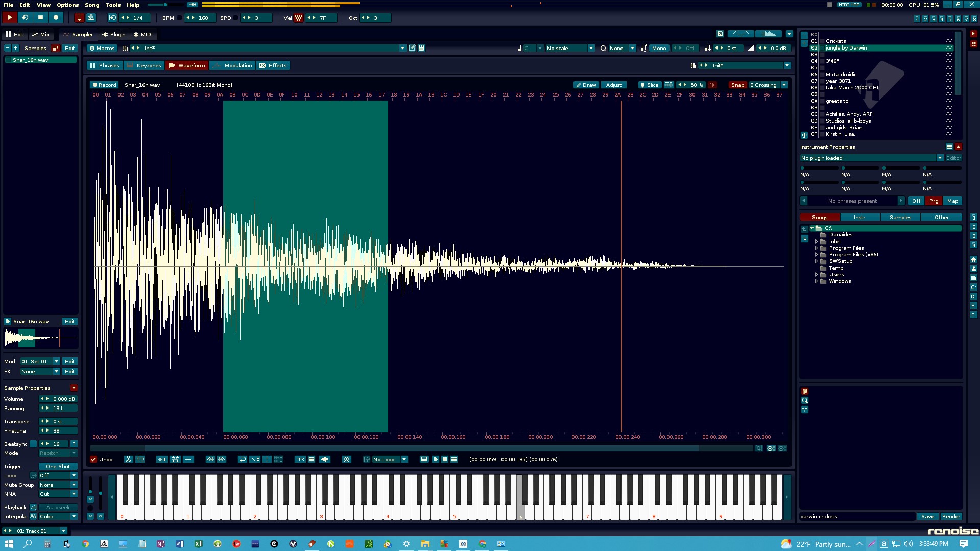The image size is (980, 551).
Task: Open the Tools menu
Action: pos(113,5)
